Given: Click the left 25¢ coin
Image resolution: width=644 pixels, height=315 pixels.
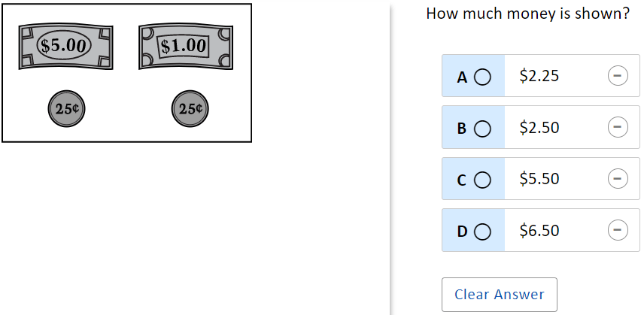Looking at the screenshot, I should pyautogui.click(x=66, y=108).
